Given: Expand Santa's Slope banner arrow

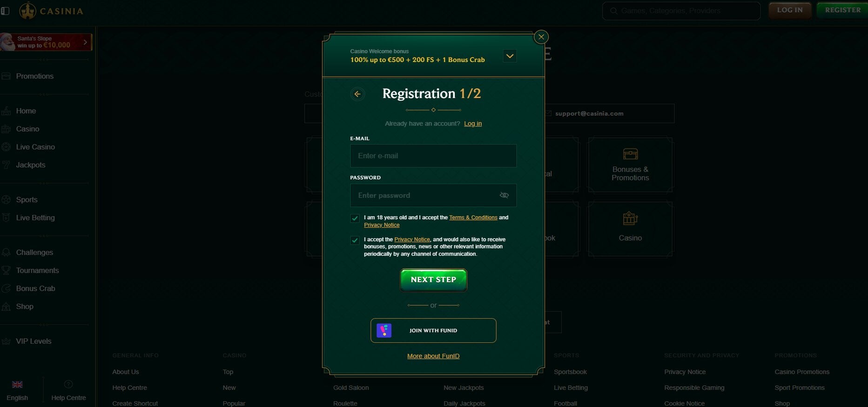Looking at the screenshot, I should (x=85, y=42).
